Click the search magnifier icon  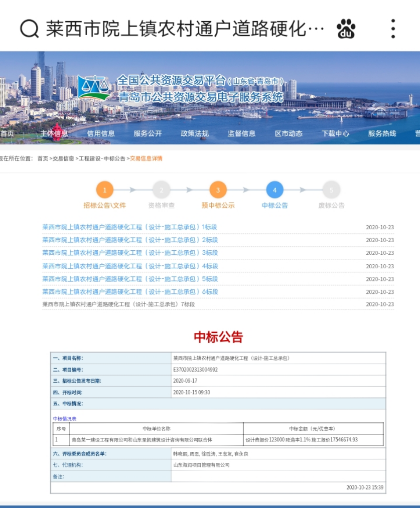point(29,29)
